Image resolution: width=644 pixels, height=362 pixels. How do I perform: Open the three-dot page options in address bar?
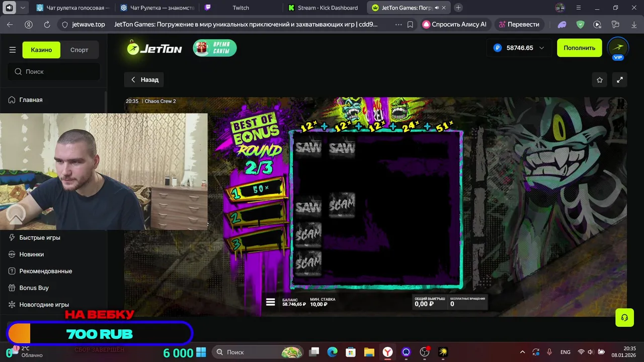click(x=398, y=24)
